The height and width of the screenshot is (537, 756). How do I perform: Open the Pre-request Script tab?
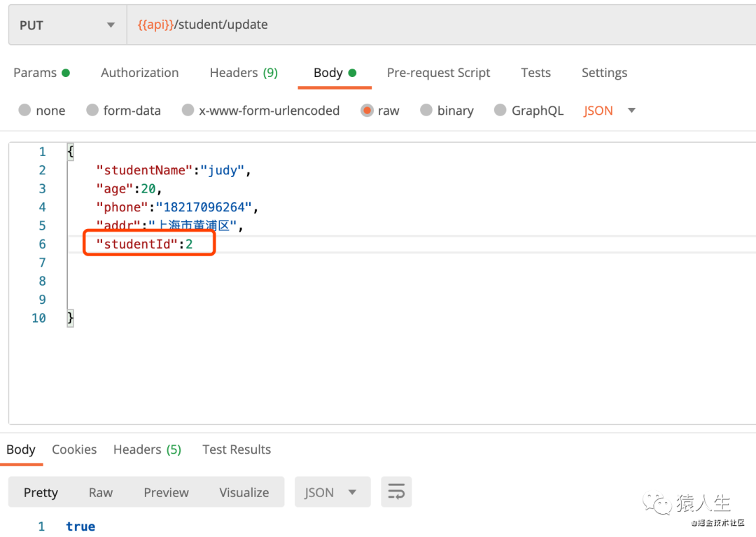[438, 73]
